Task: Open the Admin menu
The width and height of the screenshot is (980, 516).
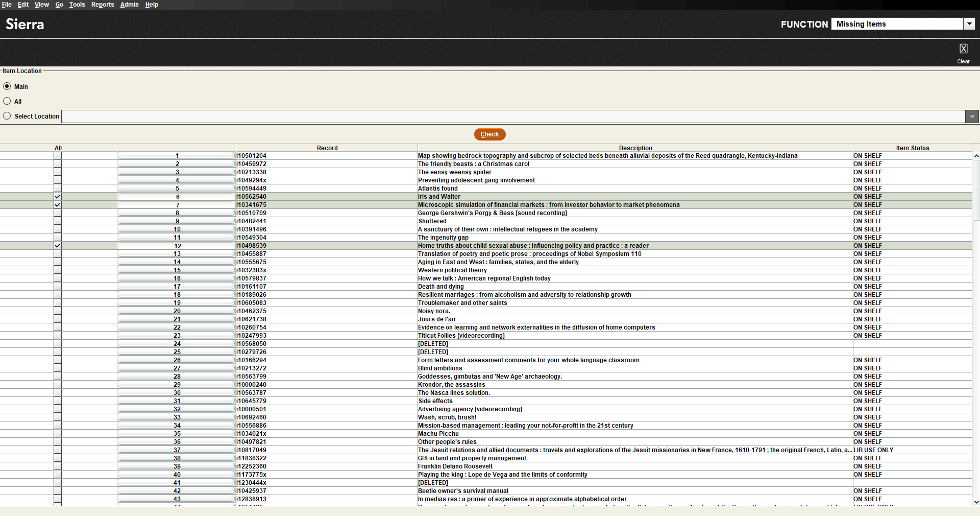Action: pos(129,5)
